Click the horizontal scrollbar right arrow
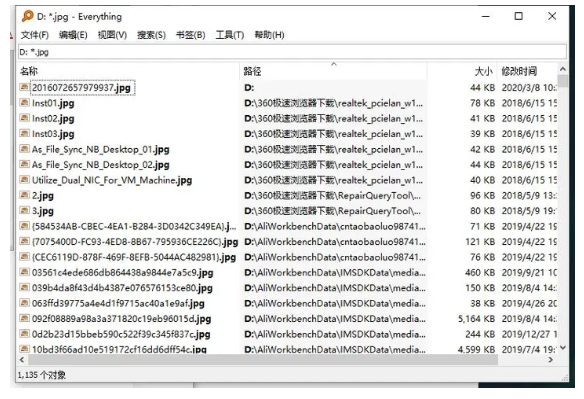The image size is (584, 399). (550, 360)
